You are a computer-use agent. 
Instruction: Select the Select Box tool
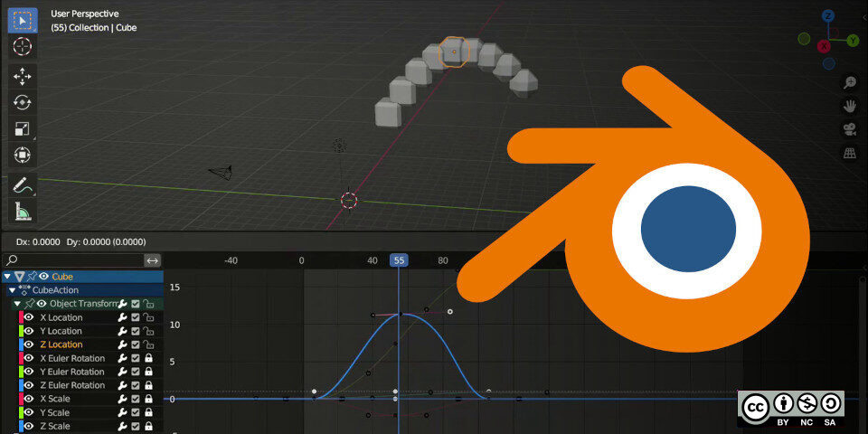(23, 20)
